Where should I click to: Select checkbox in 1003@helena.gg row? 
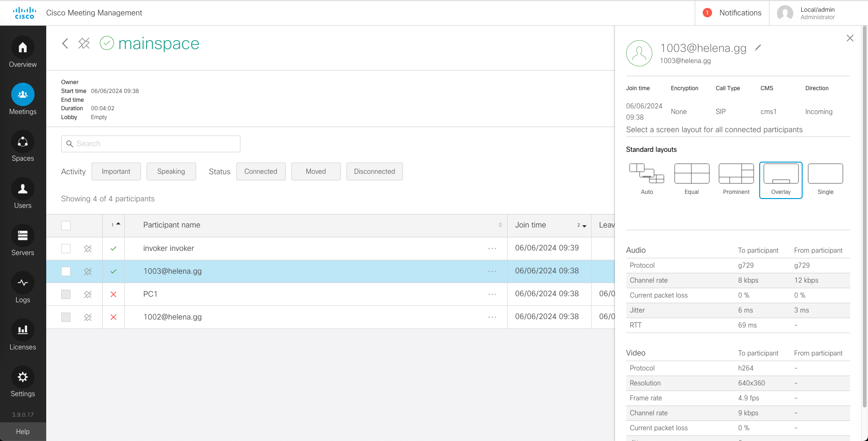[66, 271]
